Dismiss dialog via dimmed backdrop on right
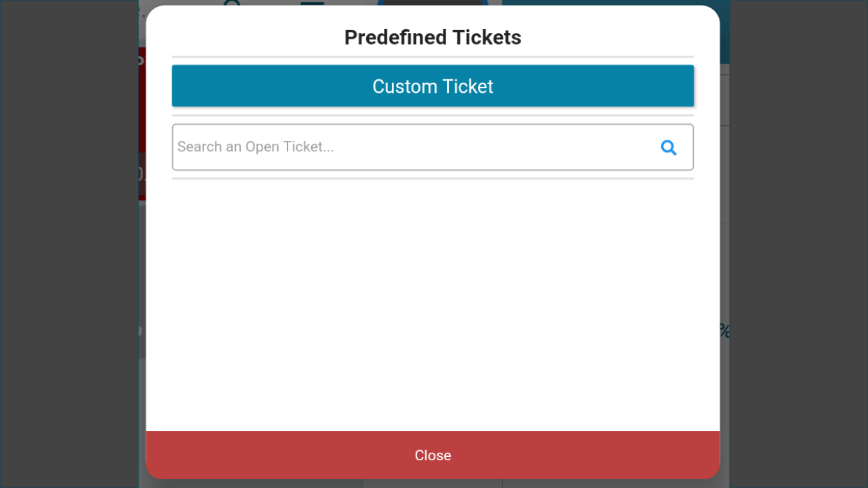This screenshot has height=488, width=868. click(799, 244)
